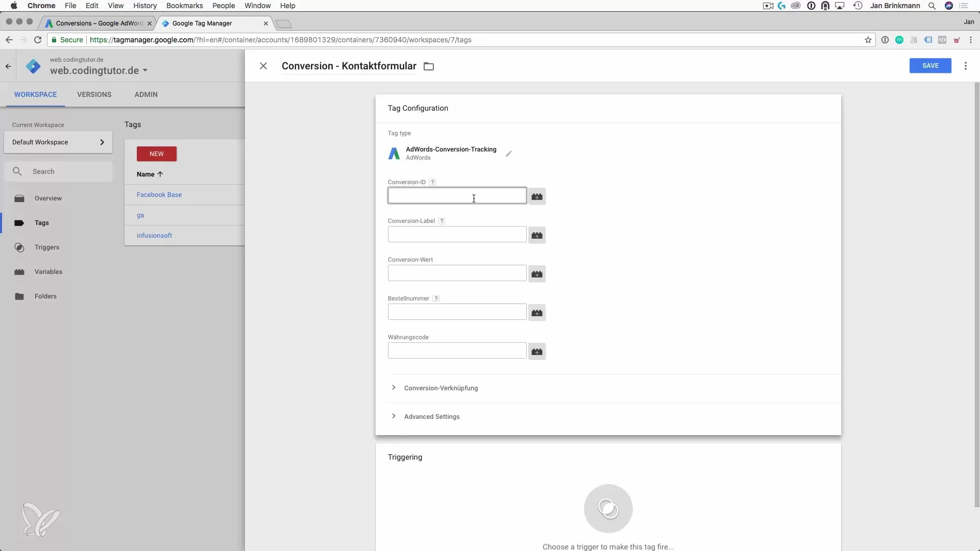Click page vertical scrollbar
The height and width of the screenshot is (551, 980).
pos(977,296)
